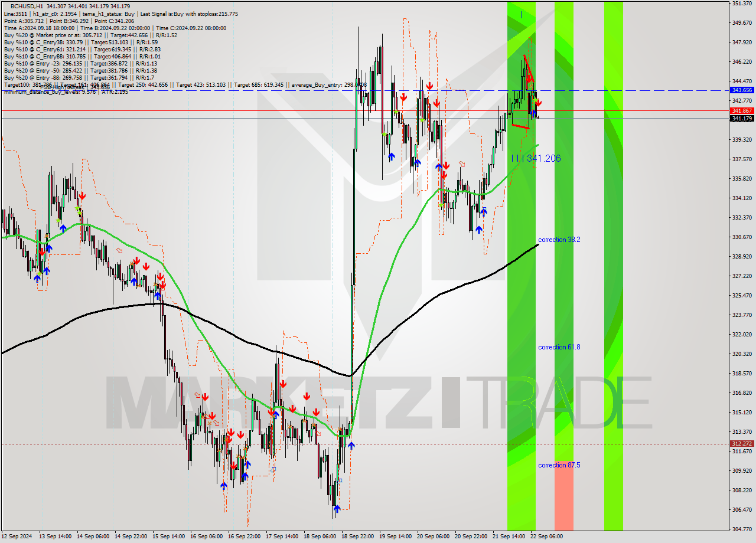Viewport: 756px width, 543px height.
Task: Click the '19 Sep 14:00' time axis label
Action: 397,537
